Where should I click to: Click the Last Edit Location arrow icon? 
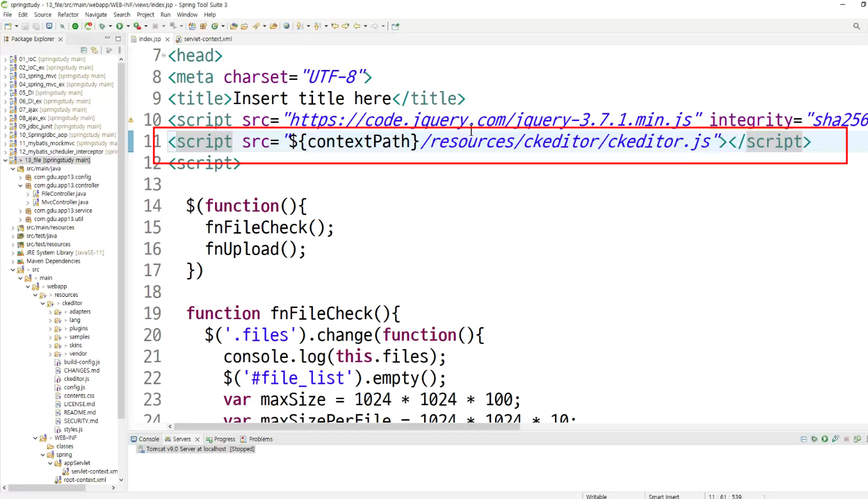click(x=335, y=26)
